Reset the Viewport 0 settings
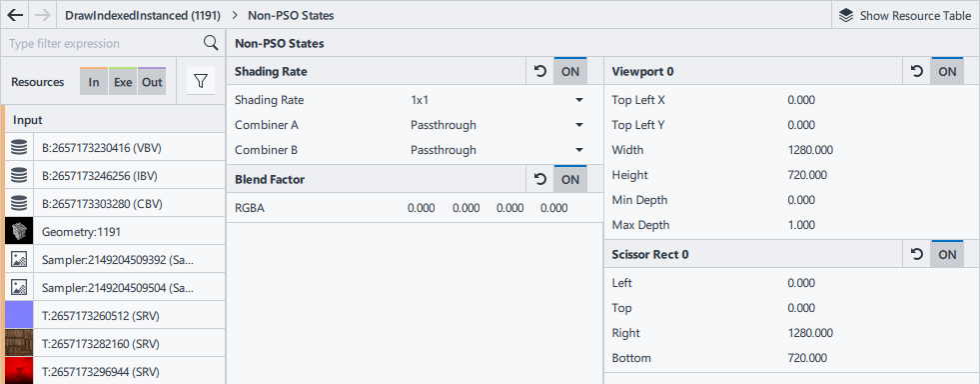This screenshot has height=384, width=980. click(917, 71)
